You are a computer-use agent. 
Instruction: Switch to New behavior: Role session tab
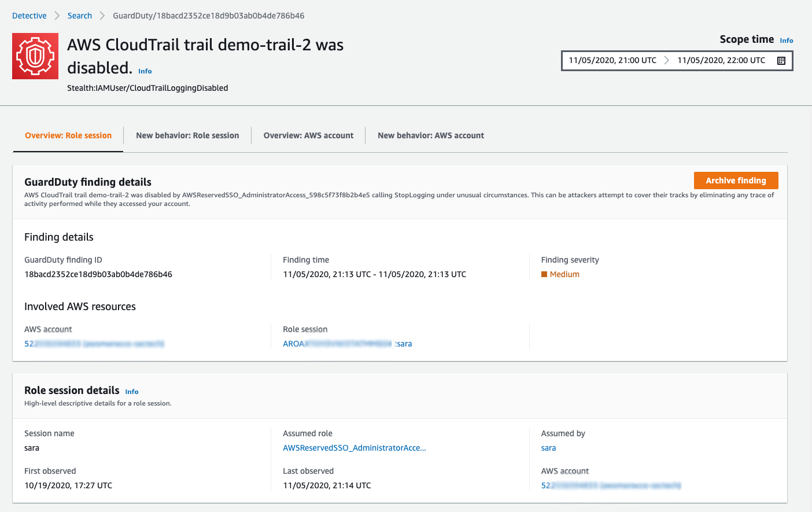coord(187,135)
